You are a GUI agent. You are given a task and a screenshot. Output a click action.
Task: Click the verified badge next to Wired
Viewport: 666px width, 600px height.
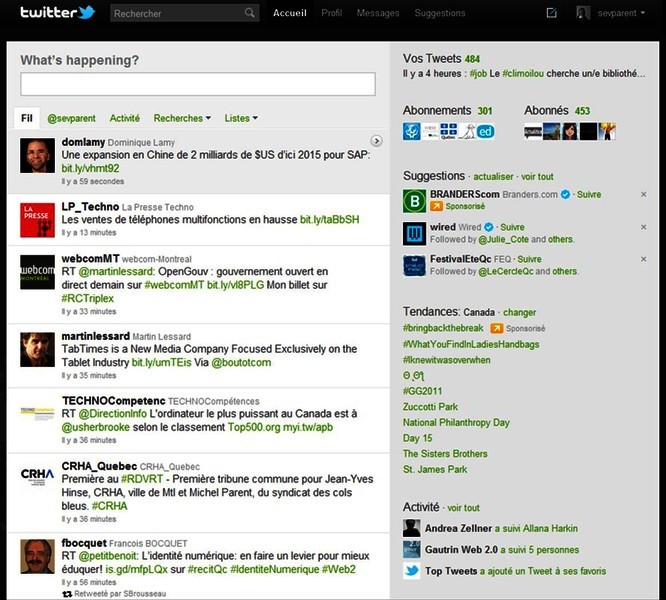pyautogui.click(x=489, y=227)
